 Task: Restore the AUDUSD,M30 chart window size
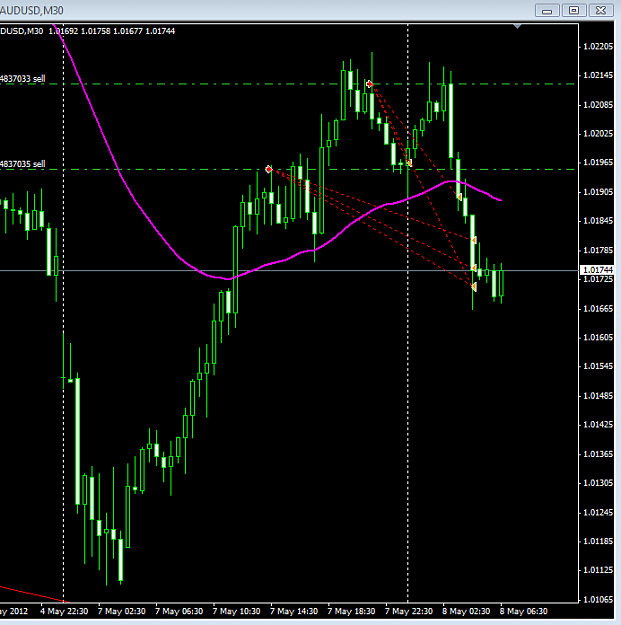click(x=574, y=10)
